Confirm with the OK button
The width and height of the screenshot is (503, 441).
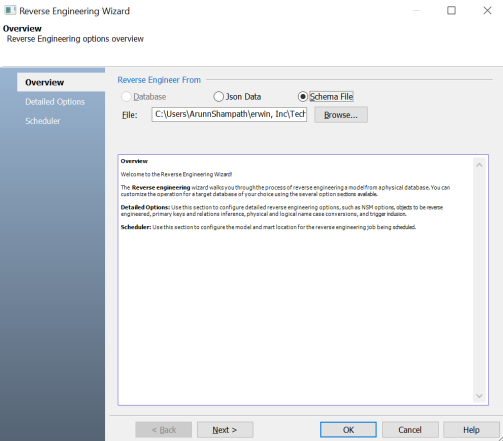(348, 430)
